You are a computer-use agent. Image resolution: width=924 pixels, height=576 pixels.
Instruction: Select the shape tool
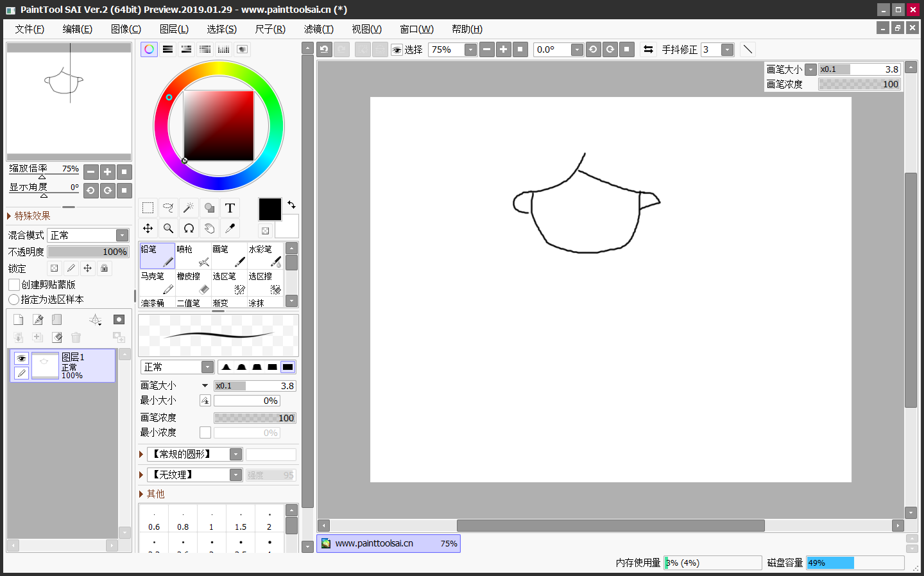point(209,208)
